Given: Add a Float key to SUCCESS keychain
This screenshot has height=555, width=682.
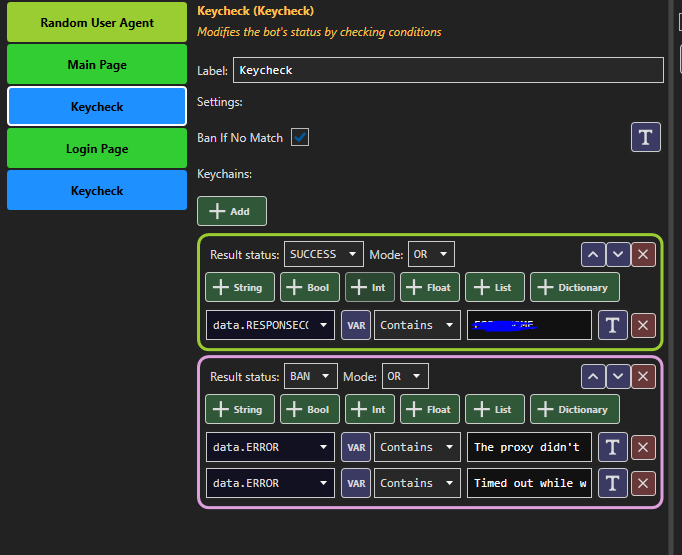Looking at the screenshot, I should [430, 287].
